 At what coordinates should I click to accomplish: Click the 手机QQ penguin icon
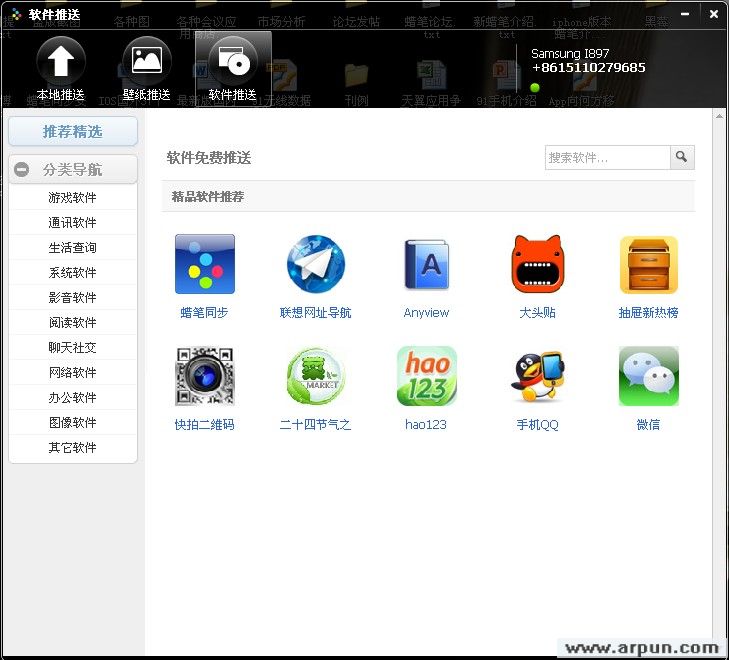(538, 376)
